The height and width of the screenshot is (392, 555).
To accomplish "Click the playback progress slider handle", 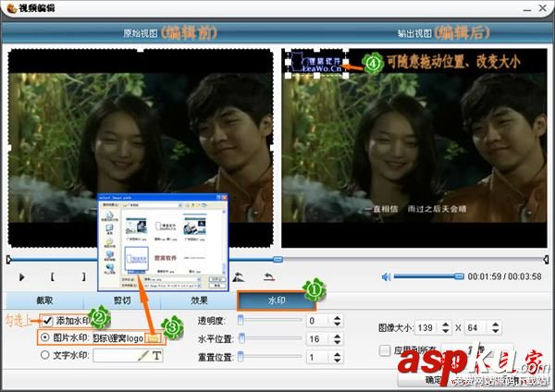I will point(277,259).
